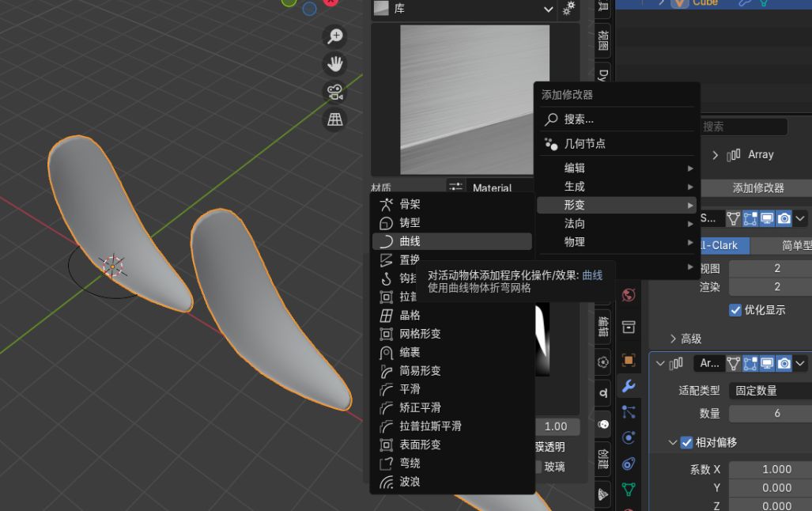This screenshot has width=812, height=511.
Task: Switch perspective/orthographic with the grid icon
Action: point(335,119)
